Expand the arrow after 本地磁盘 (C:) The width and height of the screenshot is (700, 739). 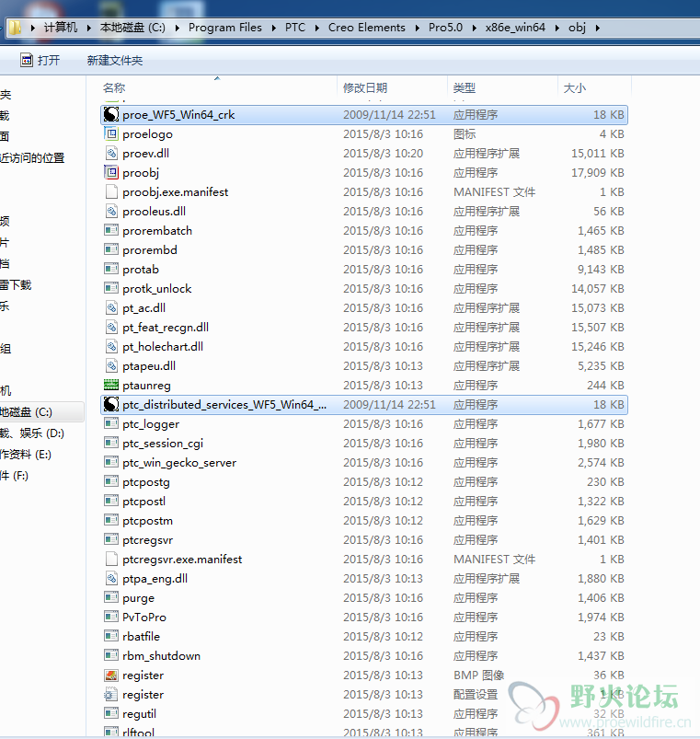[178, 28]
